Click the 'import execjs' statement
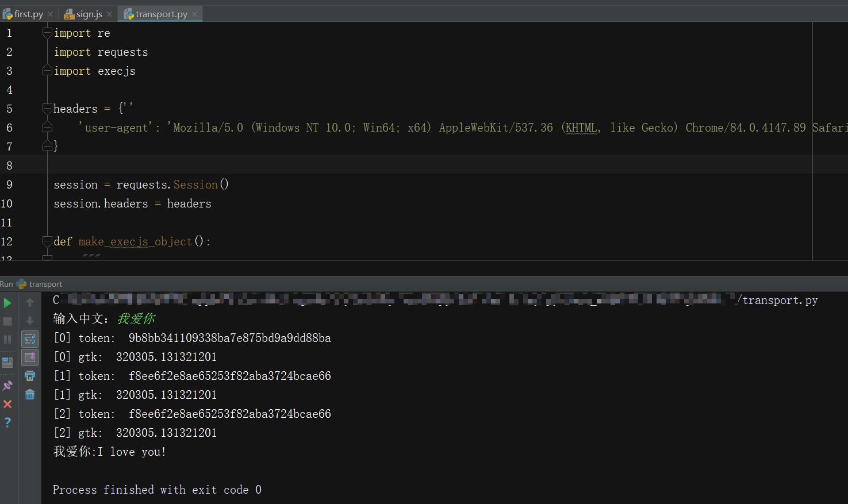The height and width of the screenshot is (504, 848). 94,71
